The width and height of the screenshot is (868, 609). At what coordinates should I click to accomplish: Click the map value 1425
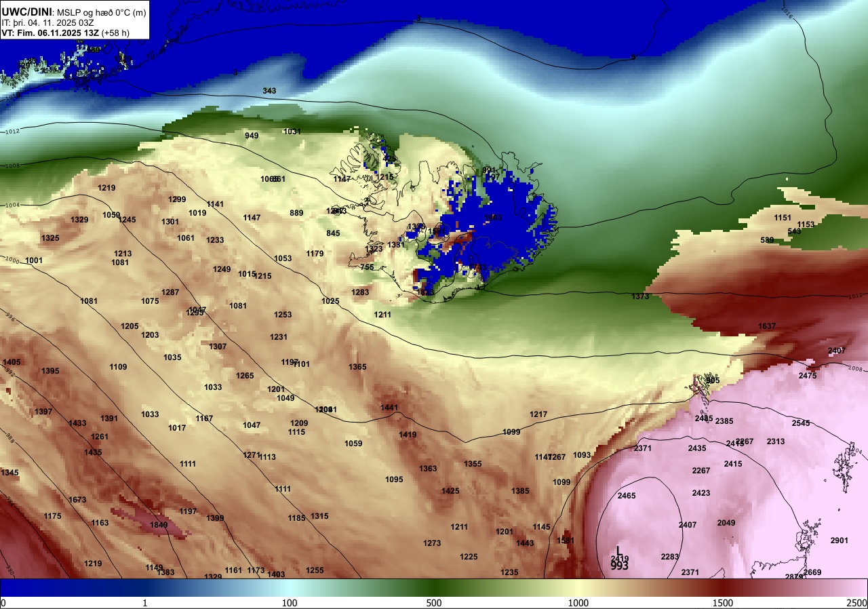[x=450, y=491]
